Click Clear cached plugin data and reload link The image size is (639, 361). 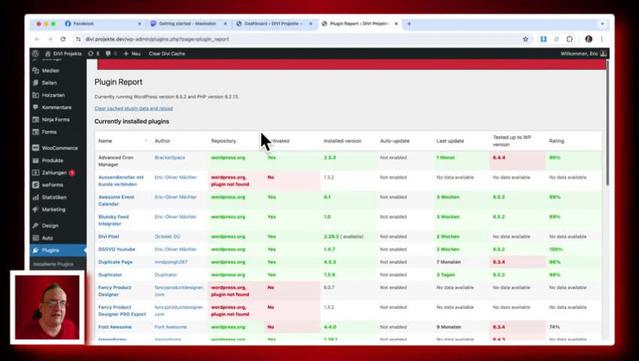(x=134, y=108)
